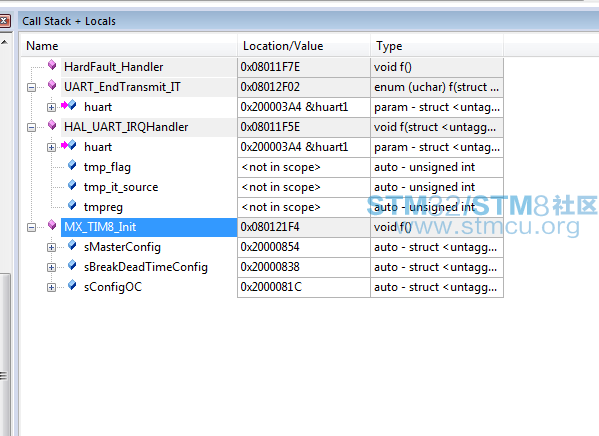Click tmpreg's not in scope value
Screen dimensions: 599x436
[281, 207]
